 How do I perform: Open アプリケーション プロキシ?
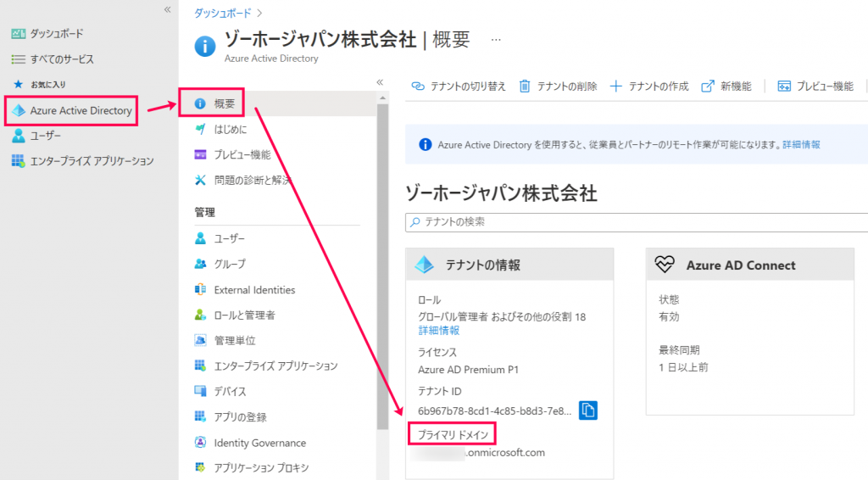click(261, 468)
